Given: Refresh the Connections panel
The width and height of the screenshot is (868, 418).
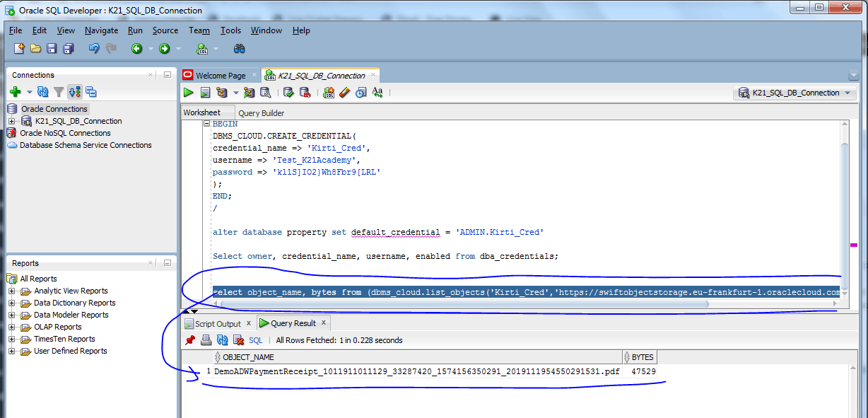Looking at the screenshot, I should (43, 92).
